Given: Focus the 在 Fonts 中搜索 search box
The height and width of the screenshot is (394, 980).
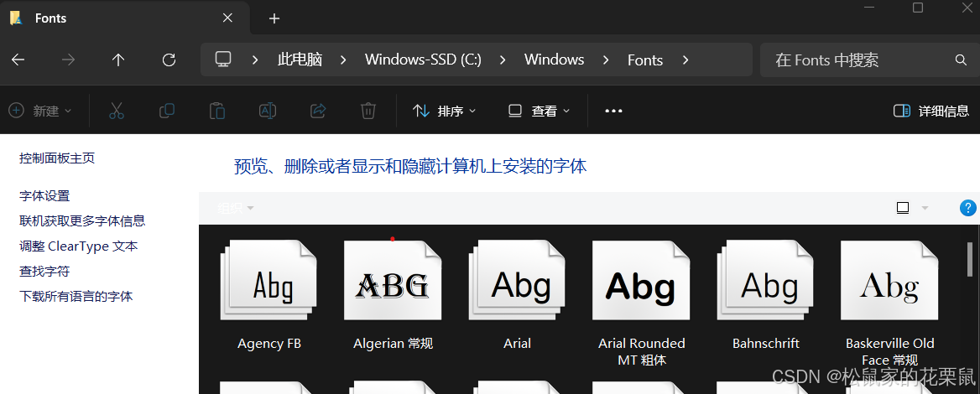Looking at the screenshot, I should click(x=869, y=60).
